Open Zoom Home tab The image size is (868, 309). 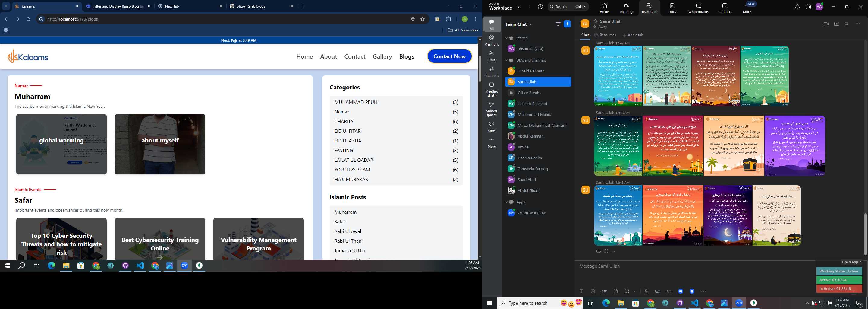point(604,8)
